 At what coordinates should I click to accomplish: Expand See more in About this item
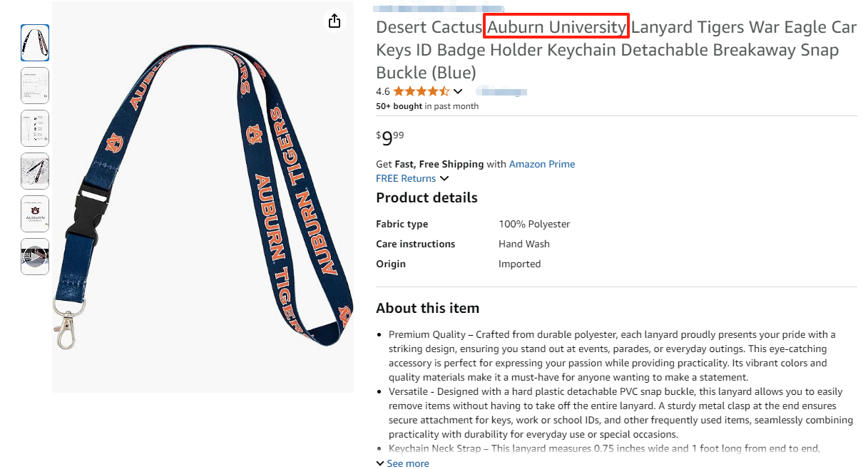(x=407, y=463)
